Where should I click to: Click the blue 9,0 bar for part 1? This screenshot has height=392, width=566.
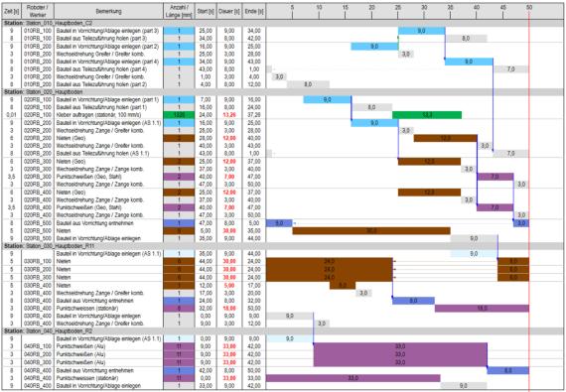(327, 99)
